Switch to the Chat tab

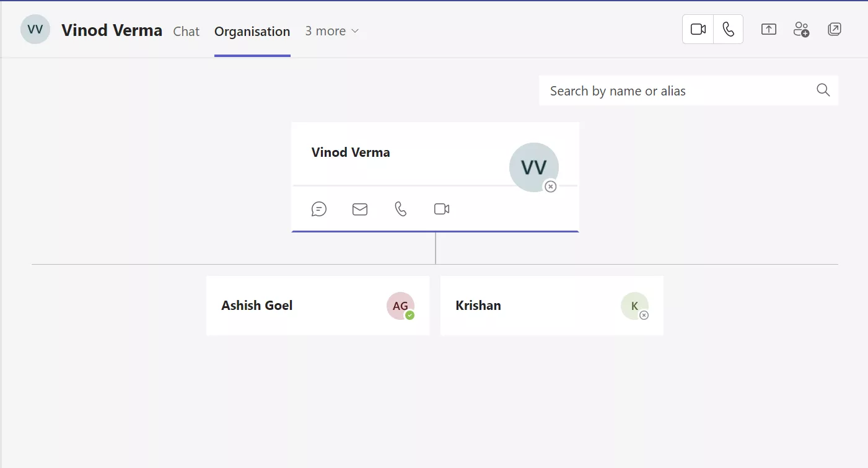point(186,31)
